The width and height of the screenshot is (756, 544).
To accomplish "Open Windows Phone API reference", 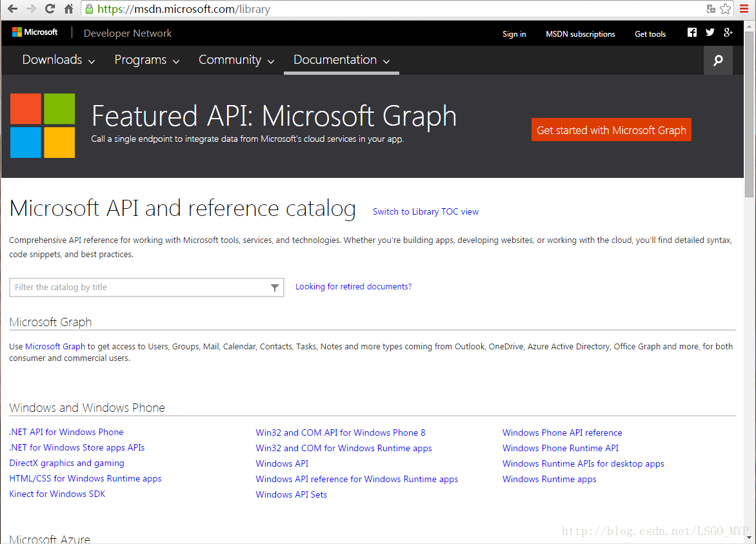I will (x=562, y=432).
